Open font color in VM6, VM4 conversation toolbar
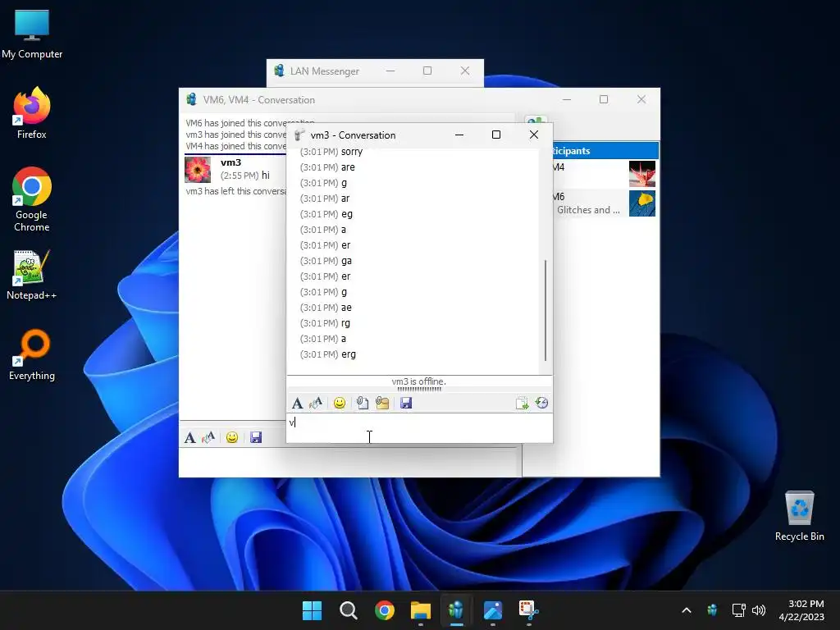 click(x=208, y=438)
